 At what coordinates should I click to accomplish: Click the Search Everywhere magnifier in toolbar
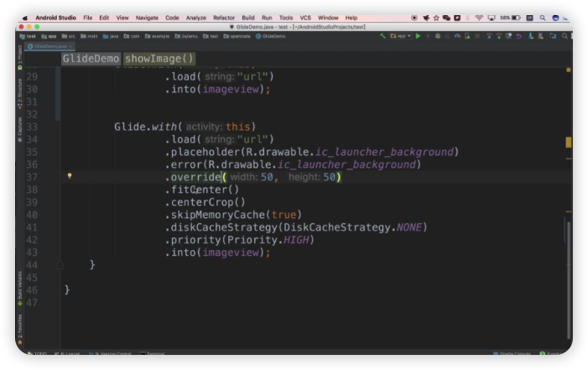(565, 36)
